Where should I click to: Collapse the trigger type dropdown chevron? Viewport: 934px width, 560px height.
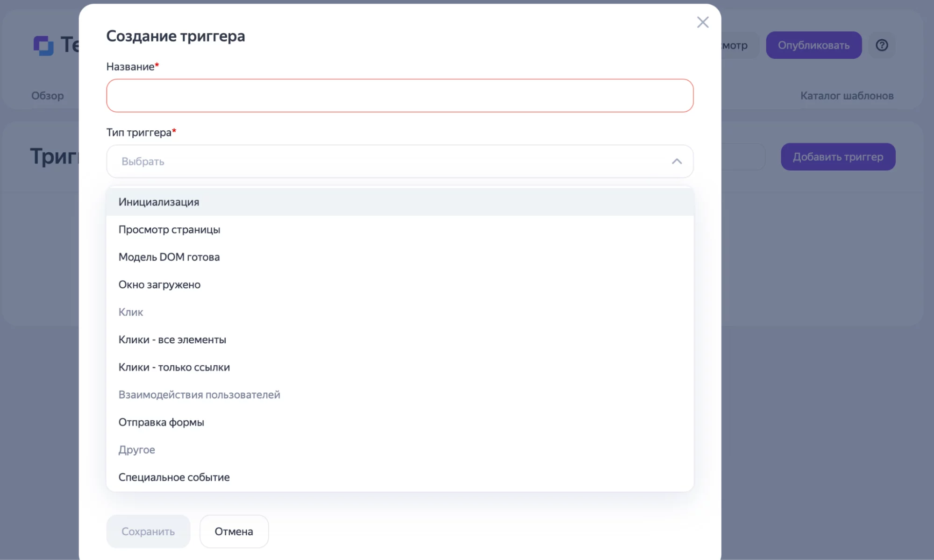676,162
